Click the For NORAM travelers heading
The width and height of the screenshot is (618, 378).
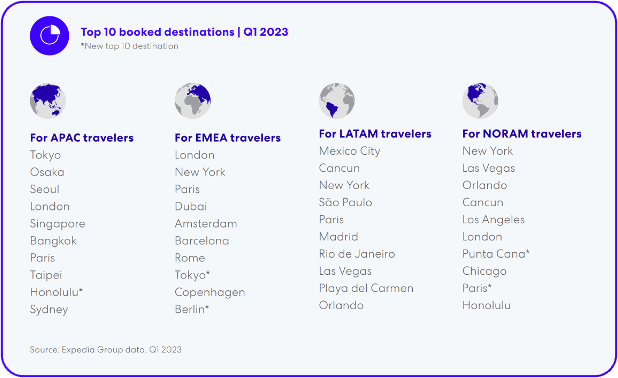click(x=522, y=134)
